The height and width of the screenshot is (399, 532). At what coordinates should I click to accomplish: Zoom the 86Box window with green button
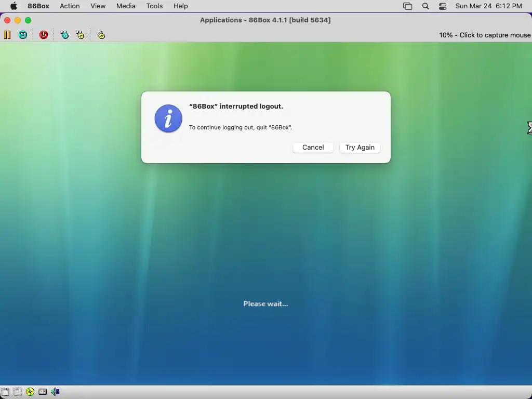(x=28, y=20)
